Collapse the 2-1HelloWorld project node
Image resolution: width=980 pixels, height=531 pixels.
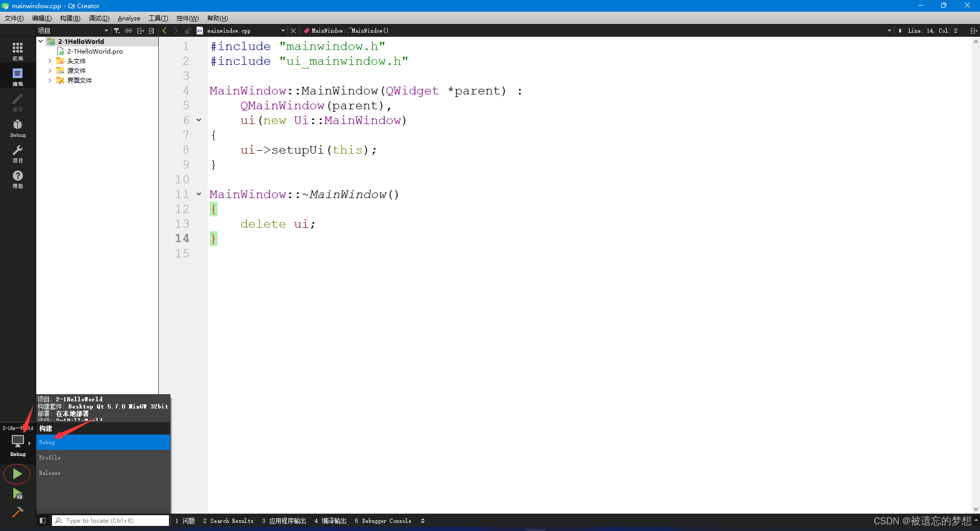point(41,41)
